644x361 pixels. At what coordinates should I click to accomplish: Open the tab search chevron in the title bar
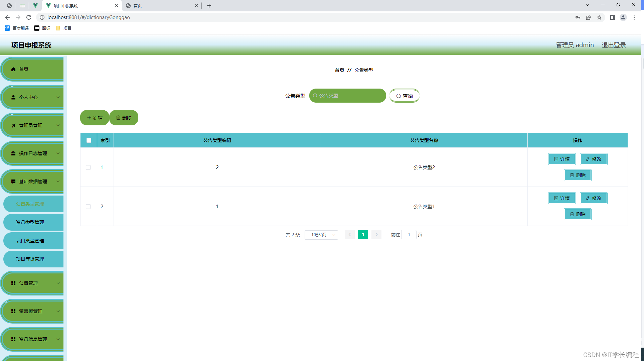(x=588, y=5)
